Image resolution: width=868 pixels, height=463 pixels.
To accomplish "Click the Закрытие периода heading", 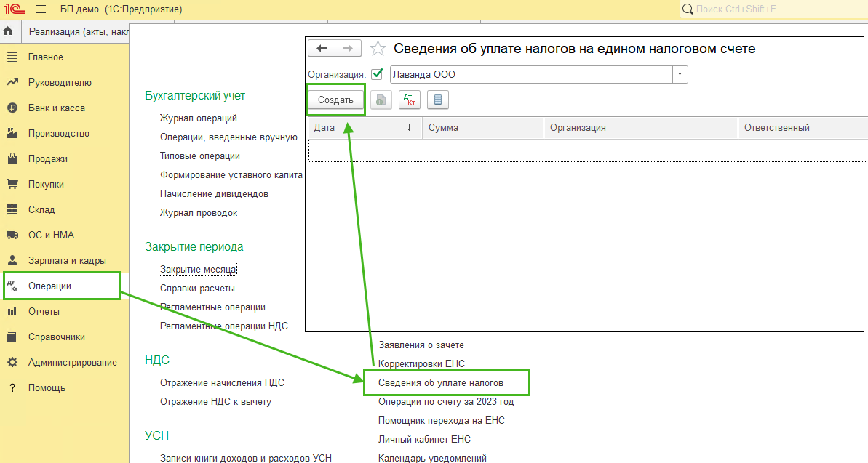I will click(x=194, y=246).
